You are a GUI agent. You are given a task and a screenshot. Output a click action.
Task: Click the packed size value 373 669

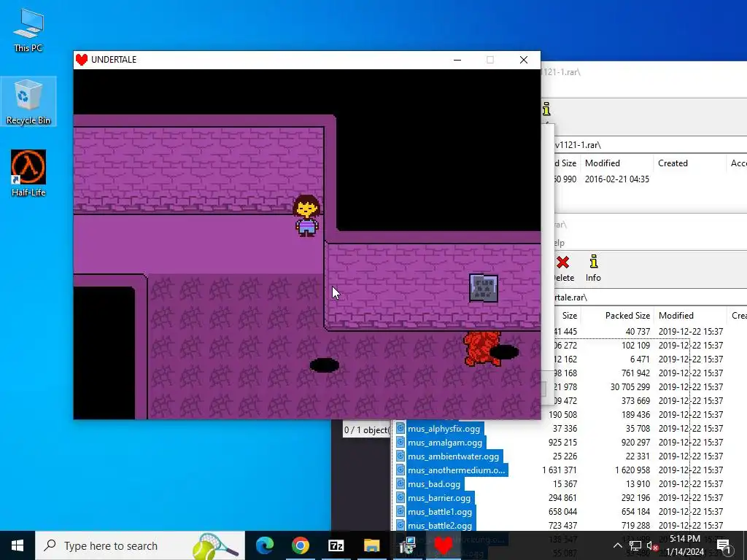[635, 400]
